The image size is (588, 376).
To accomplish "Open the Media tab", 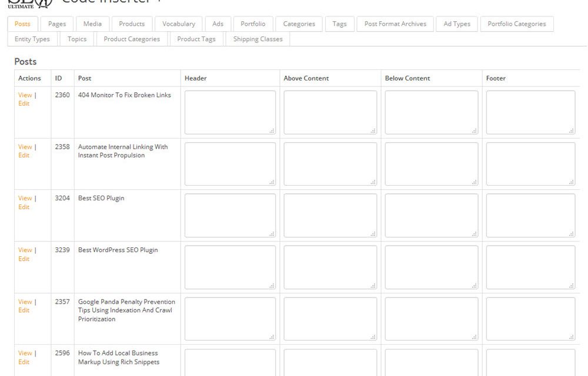I will (92, 24).
